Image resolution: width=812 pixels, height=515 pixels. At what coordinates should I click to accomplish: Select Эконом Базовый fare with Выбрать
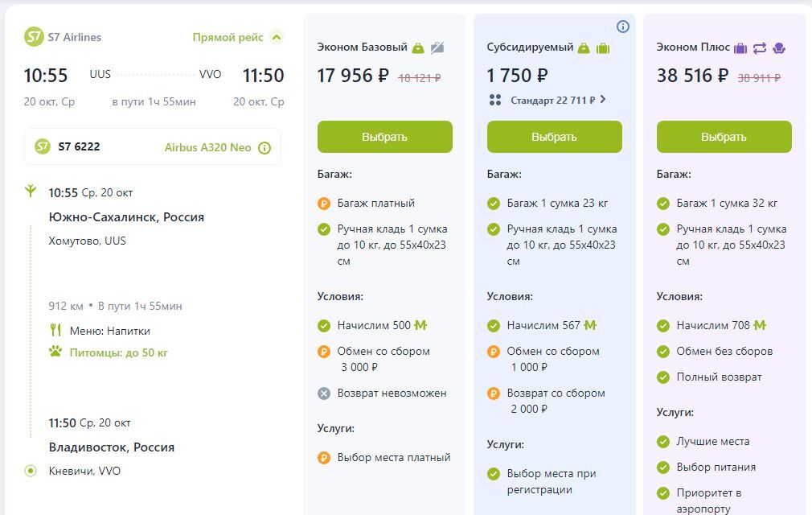tap(385, 137)
